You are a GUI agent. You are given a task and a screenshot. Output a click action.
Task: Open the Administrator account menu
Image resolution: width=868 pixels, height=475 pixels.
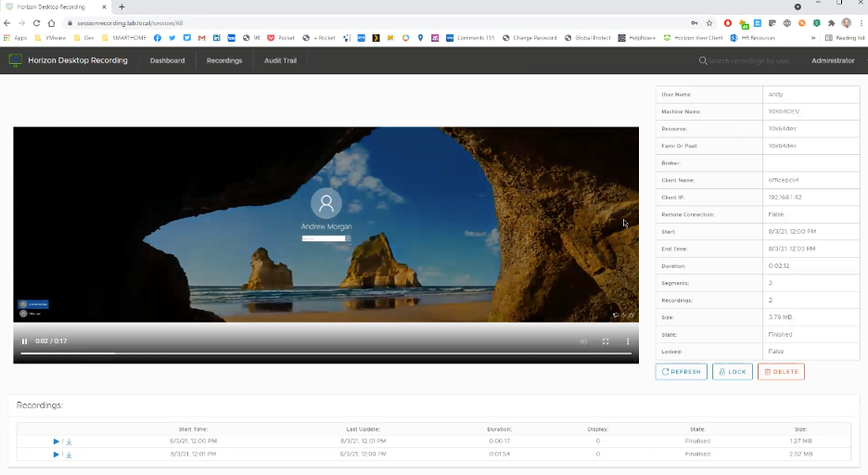click(x=833, y=60)
